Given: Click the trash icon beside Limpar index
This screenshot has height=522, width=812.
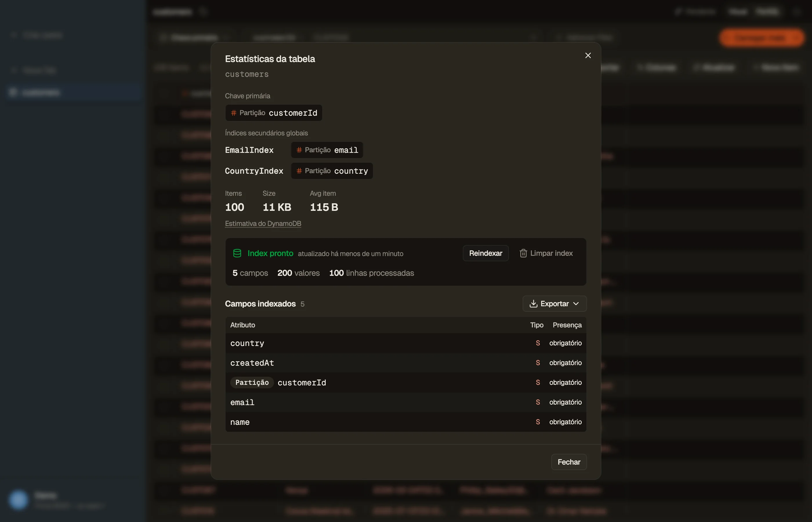Looking at the screenshot, I should coord(523,253).
